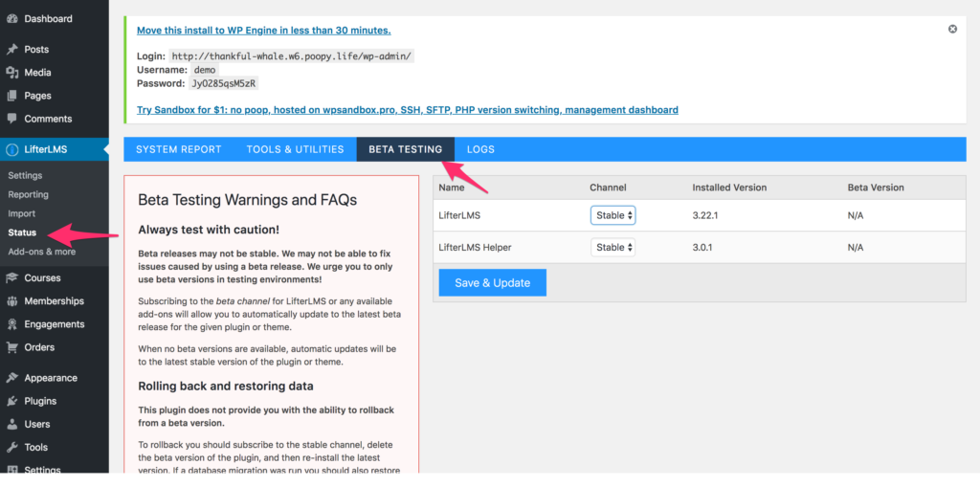Click the Rolling back and restoring data heading
The width and height of the screenshot is (980, 487).
tap(226, 386)
